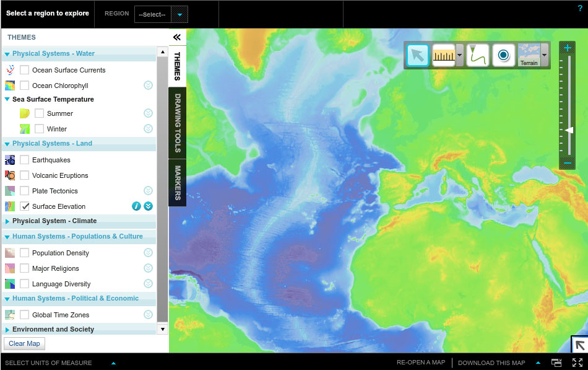This screenshot has height=370, width=588.
Task: Select the arrow pointer tool
Action: pos(418,55)
